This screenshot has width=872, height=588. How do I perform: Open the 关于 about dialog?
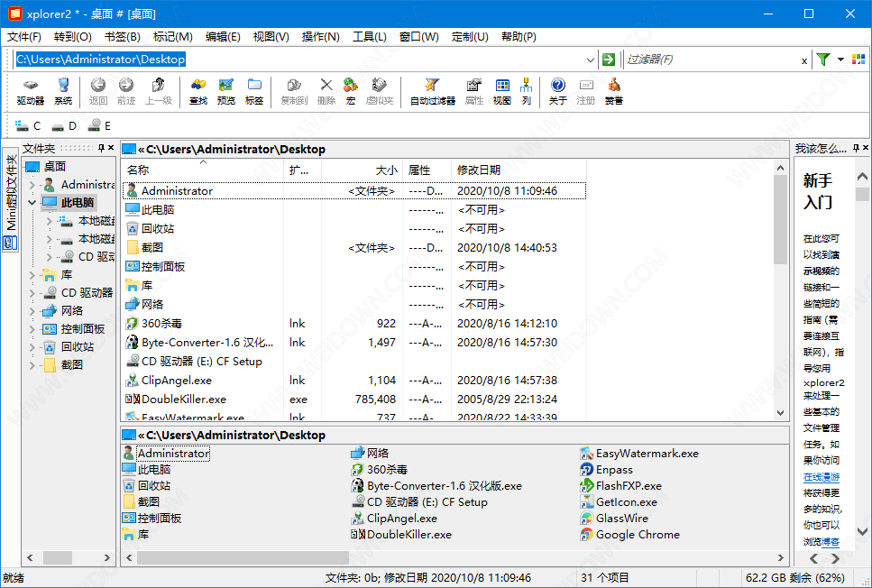pyautogui.click(x=558, y=92)
